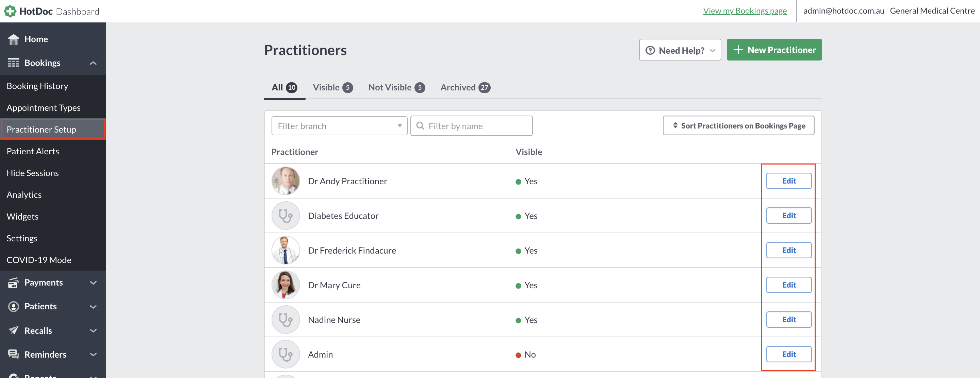Expand the Patients section chevron

click(x=93, y=307)
